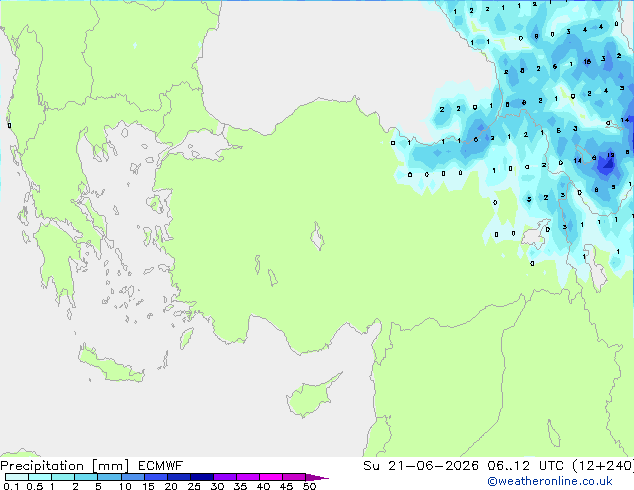Click the 'ECMWF' model label
The width and height of the screenshot is (634, 490).
click(161, 466)
